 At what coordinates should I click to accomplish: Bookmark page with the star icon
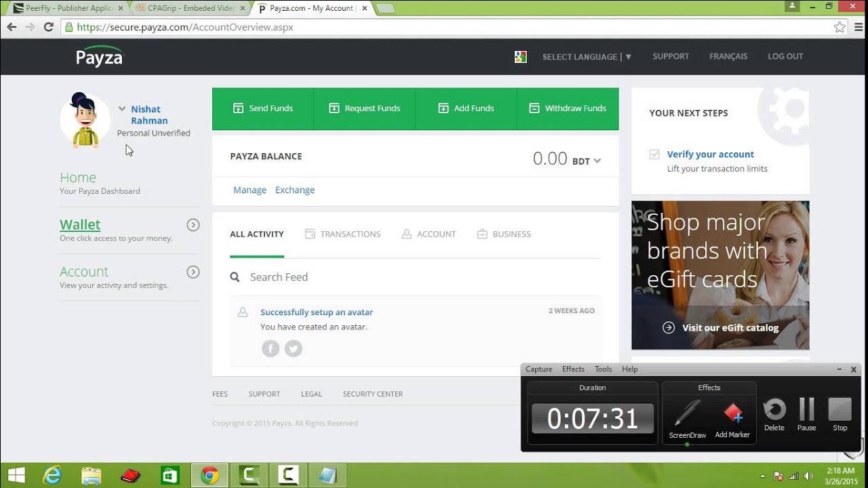pos(840,27)
